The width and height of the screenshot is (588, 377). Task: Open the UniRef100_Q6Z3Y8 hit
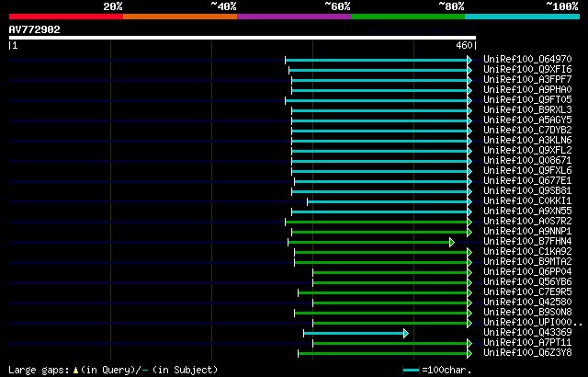coord(527,353)
